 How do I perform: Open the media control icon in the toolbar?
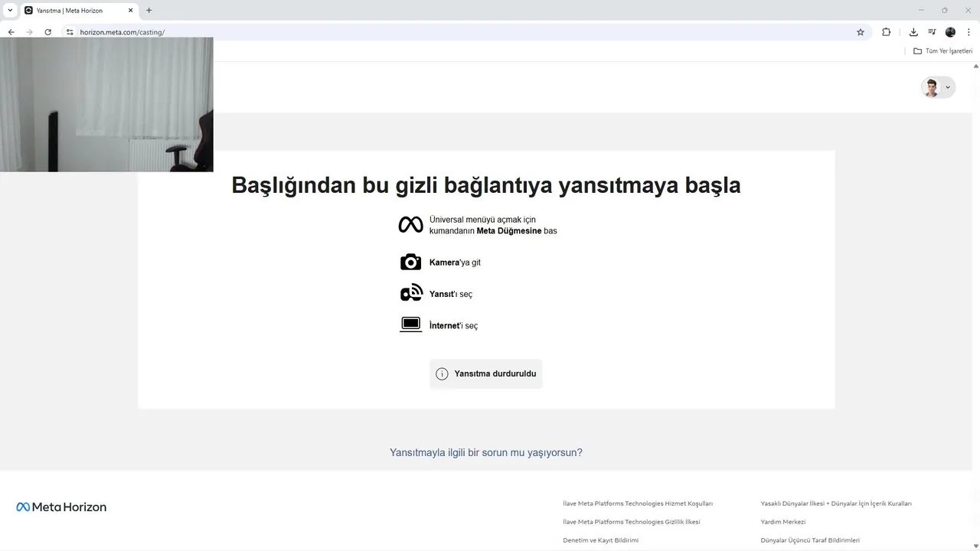[932, 32]
